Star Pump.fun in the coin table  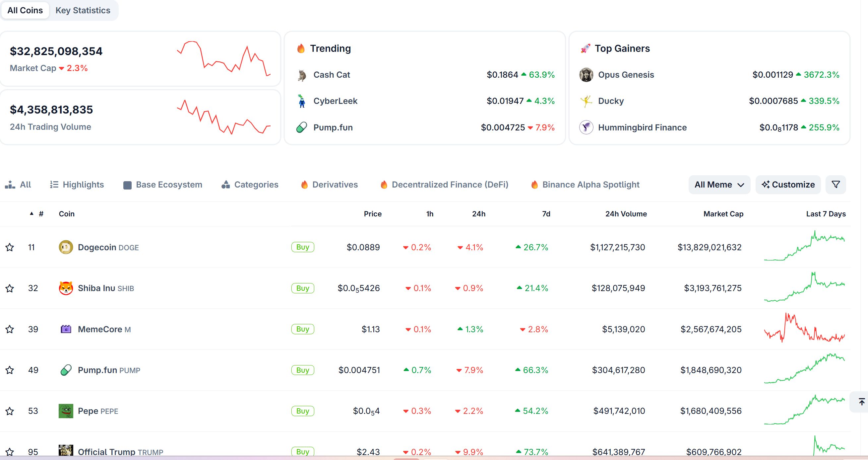pos(10,370)
